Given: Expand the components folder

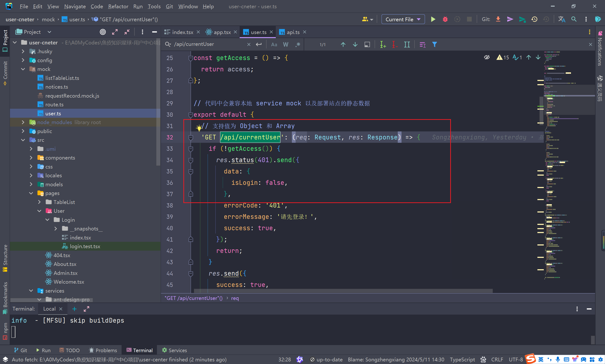Looking at the screenshot, I should (x=31, y=158).
